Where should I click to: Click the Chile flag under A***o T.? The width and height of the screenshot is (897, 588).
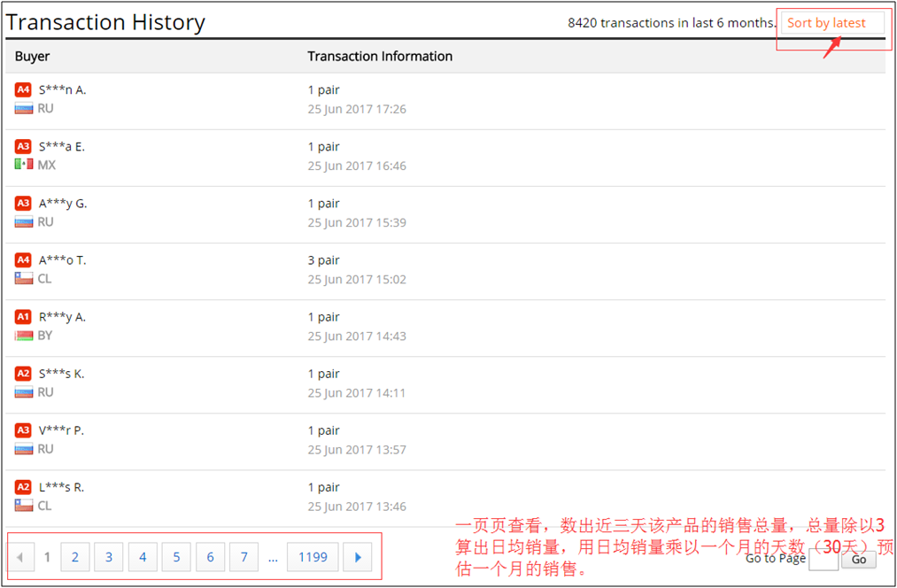(x=23, y=278)
